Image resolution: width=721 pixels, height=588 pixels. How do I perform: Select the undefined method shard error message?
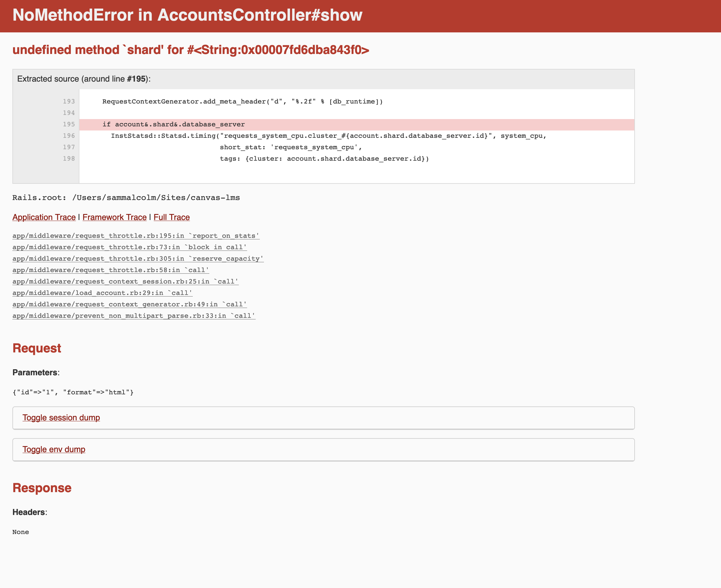[x=191, y=50]
